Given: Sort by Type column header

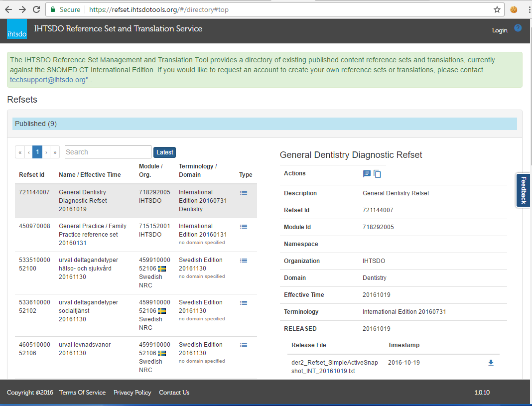Looking at the screenshot, I should click(246, 175).
